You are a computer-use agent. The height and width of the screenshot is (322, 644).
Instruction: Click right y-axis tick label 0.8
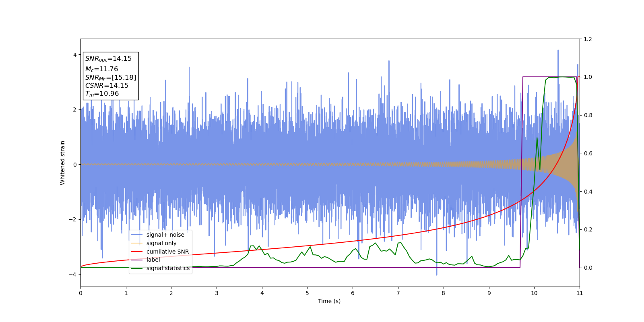tap(588, 115)
